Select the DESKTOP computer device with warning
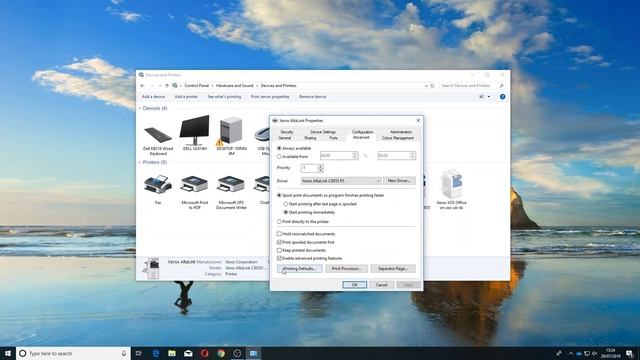 231,131
